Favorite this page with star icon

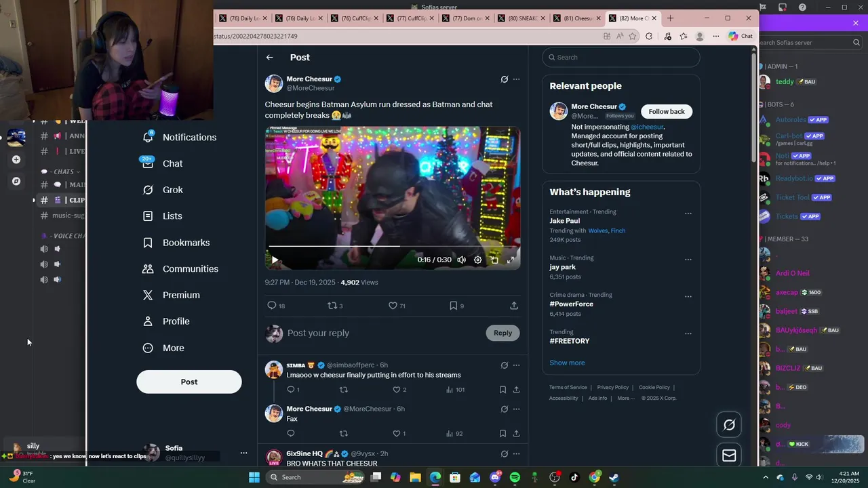(x=633, y=36)
